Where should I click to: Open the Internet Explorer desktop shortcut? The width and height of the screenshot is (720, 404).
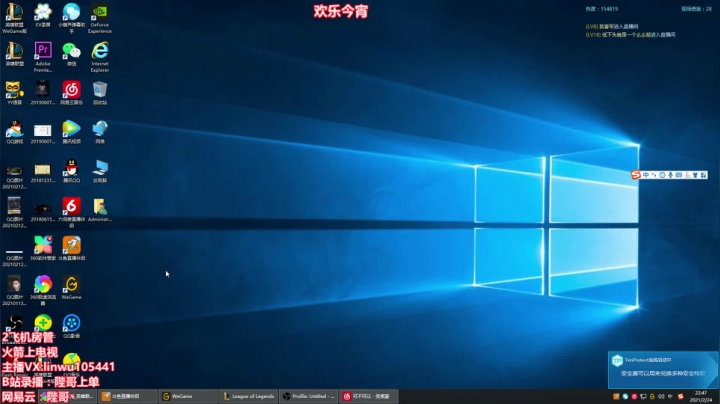click(x=100, y=57)
